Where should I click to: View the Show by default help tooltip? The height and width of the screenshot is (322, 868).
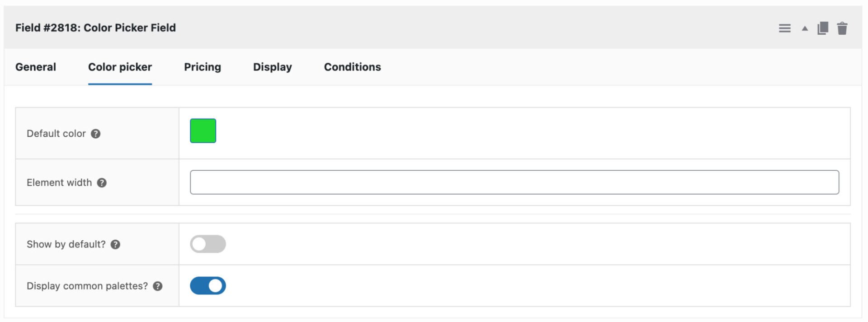(116, 244)
